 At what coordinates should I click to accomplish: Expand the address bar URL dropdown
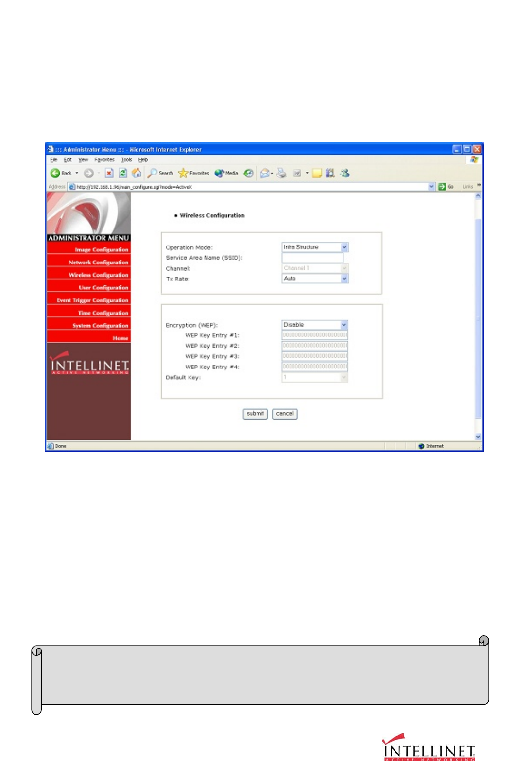[431, 187]
